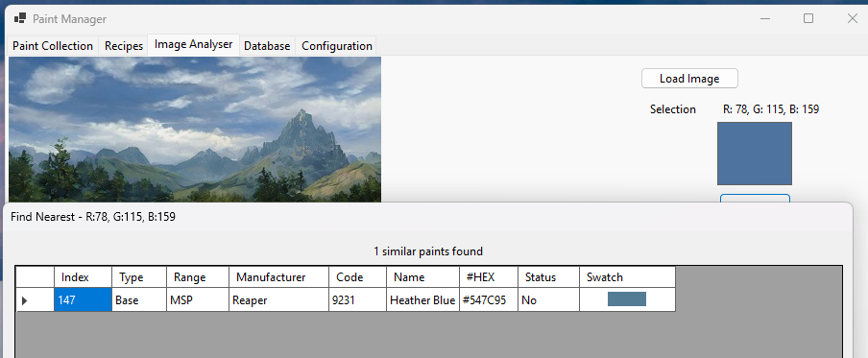
Task: Open the Paint Collection tab
Action: pos(53,46)
